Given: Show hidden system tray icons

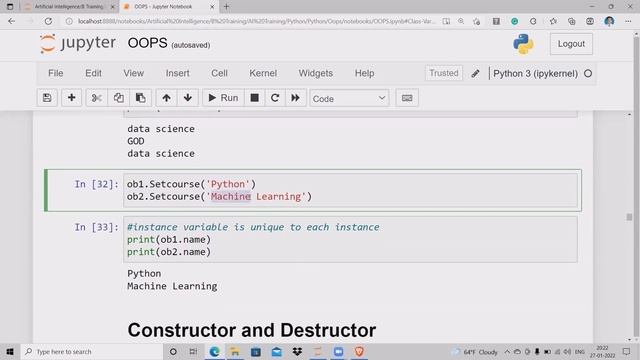Looking at the screenshot, I should pos(507,351).
